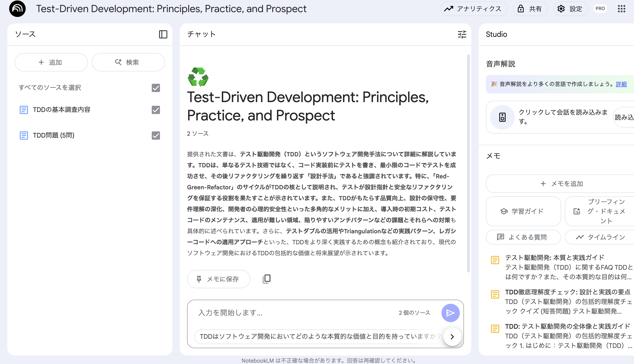Click the NotebookLM logo icon
634x364 pixels.
[x=17, y=9]
